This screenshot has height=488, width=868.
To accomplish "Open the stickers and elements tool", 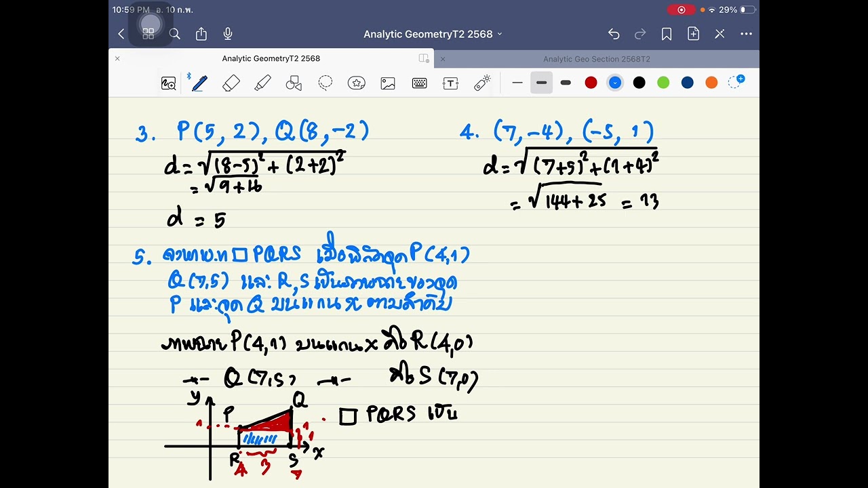I will (357, 83).
